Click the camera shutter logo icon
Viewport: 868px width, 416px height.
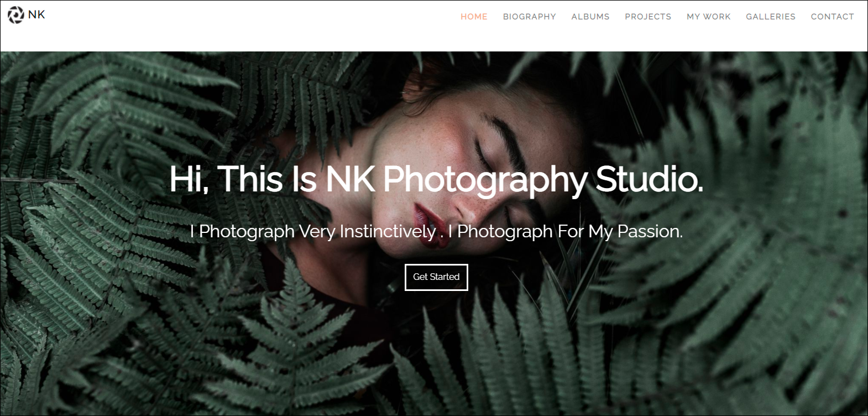[15, 15]
